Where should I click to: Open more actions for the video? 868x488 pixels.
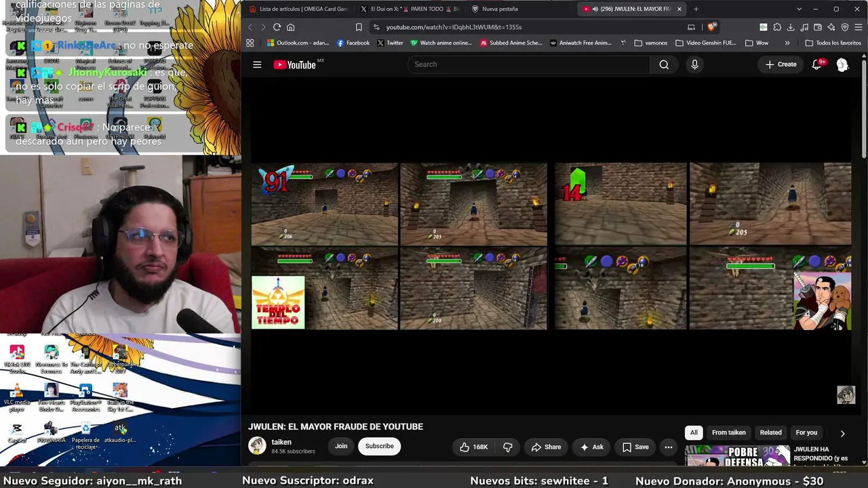(x=668, y=447)
